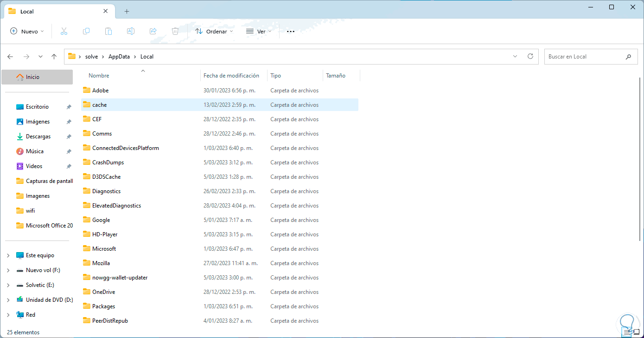Close the Local tab
This screenshot has height=338, width=644.
(106, 11)
